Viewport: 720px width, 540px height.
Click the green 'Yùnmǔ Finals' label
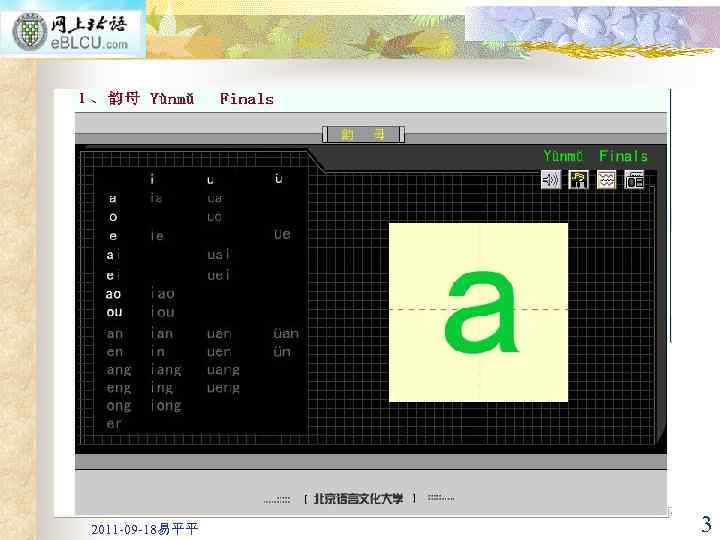(x=596, y=156)
